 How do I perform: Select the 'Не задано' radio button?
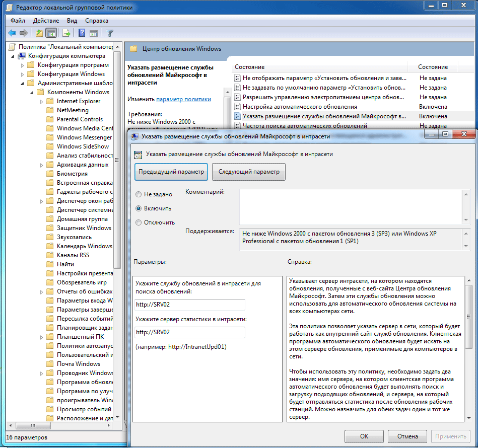pyautogui.click(x=139, y=194)
